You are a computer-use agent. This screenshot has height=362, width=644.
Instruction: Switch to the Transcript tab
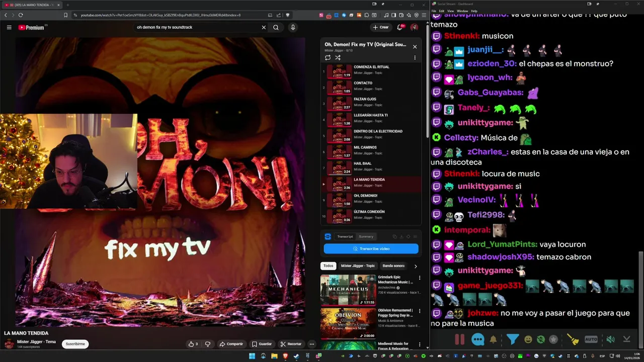[345, 236]
